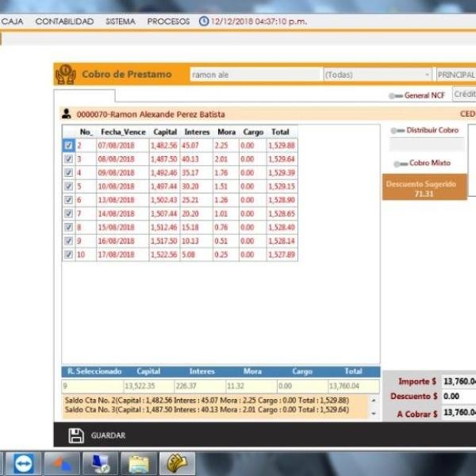Open the computer network taskbar icon
The height and width of the screenshot is (476, 476).
point(100,463)
